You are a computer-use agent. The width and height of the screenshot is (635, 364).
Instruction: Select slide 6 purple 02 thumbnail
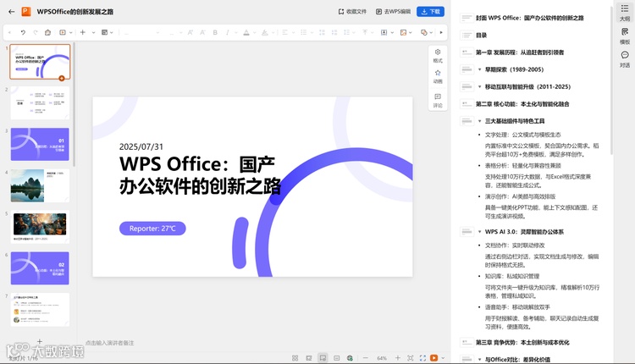click(40, 268)
